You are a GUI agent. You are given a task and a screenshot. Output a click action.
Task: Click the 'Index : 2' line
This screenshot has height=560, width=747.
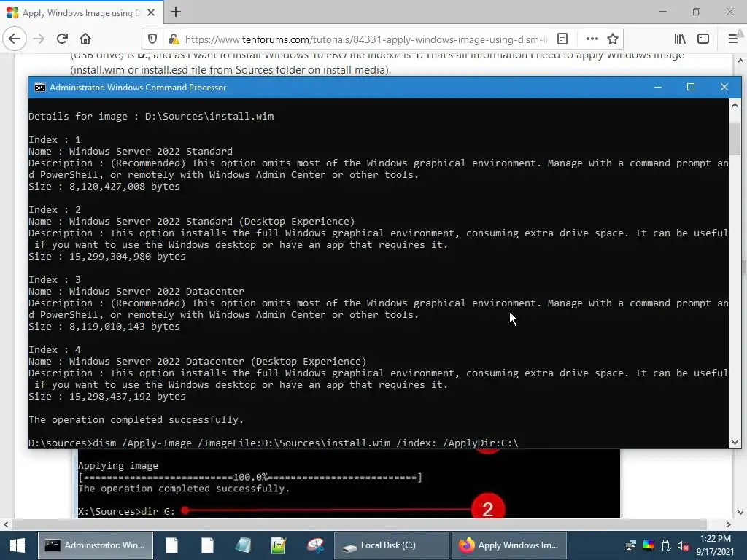(x=54, y=209)
